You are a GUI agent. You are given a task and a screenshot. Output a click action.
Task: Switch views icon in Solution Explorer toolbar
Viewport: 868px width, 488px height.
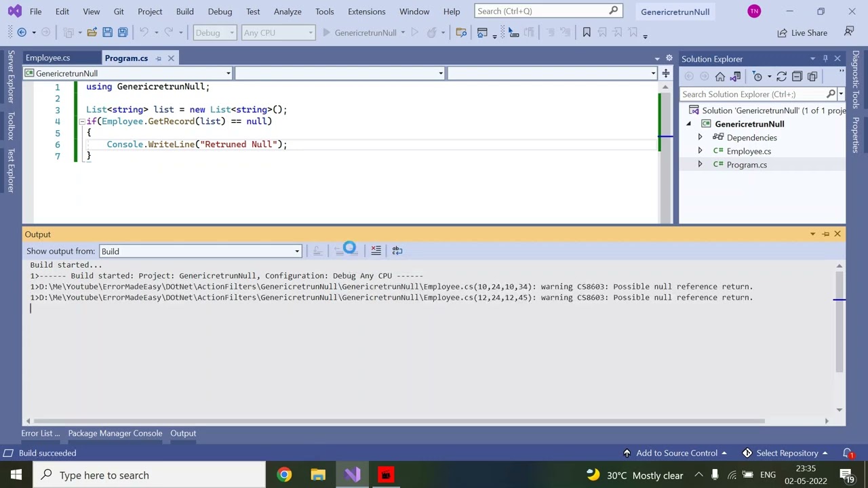pos(736,77)
